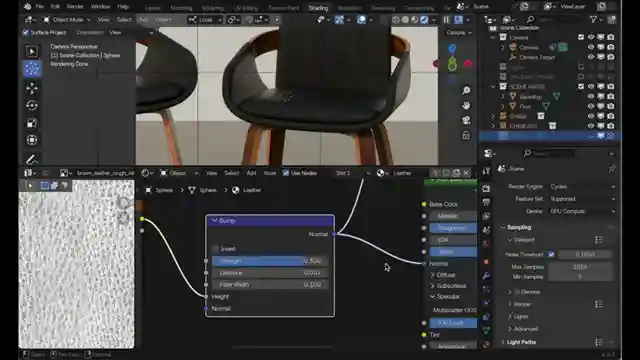The image size is (640, 360).
Task: Open the Window menu
Action: click(x=100, y=7)
